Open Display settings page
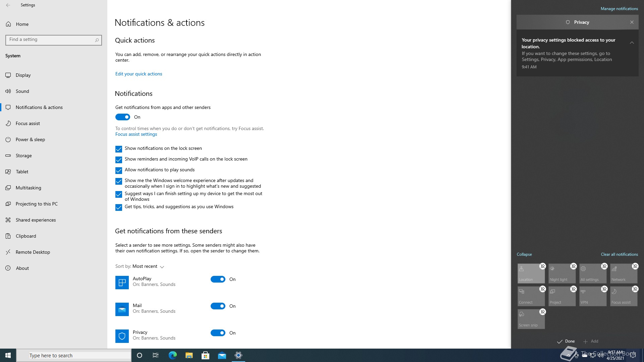 pos(54,75)
